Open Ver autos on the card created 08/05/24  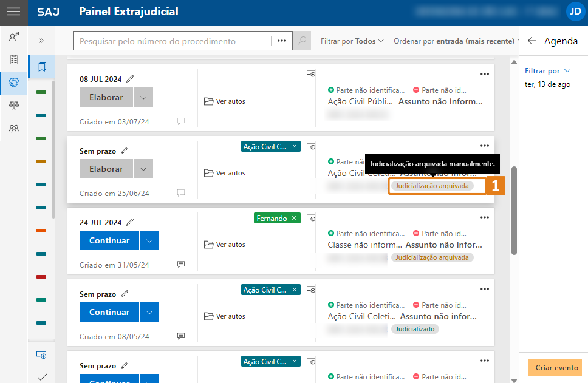click(225, 316)
